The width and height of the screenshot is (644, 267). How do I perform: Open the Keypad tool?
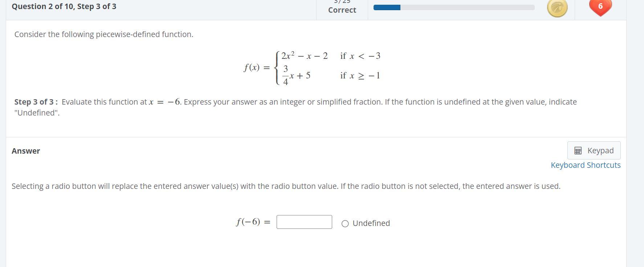594,150
